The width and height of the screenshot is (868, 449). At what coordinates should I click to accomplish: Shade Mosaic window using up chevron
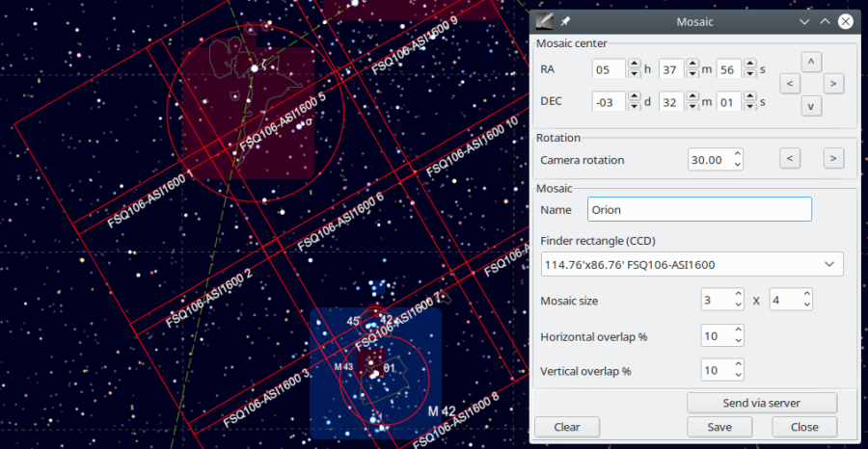point(825,21)
